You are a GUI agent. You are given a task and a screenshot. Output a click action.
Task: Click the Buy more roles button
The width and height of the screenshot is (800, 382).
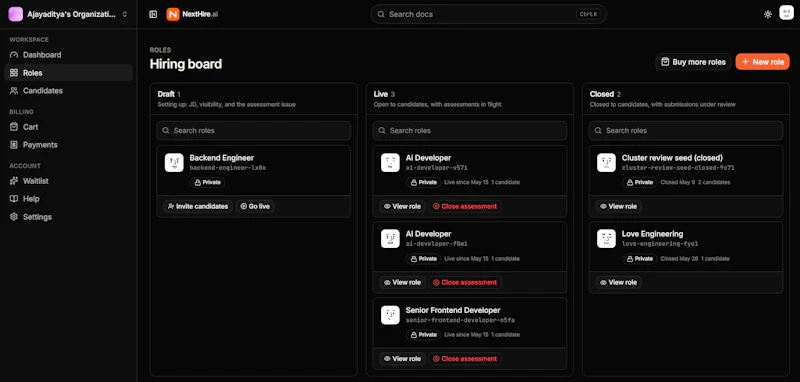click(693, 62)
